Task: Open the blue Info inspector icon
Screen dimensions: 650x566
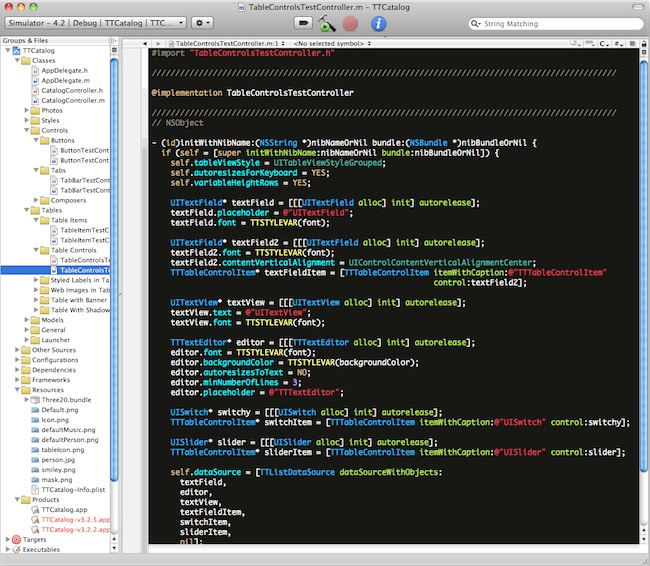Action: tap(378, 22)
